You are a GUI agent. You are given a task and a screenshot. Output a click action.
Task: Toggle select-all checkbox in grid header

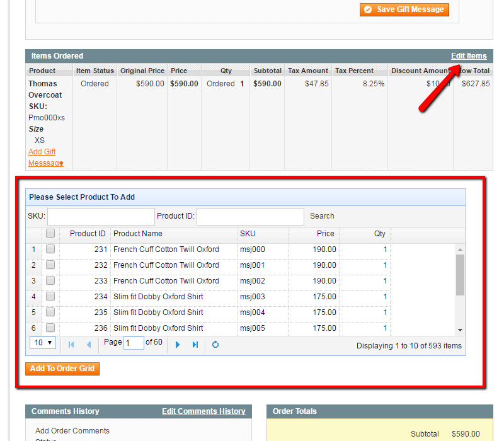tap(50, 234)
